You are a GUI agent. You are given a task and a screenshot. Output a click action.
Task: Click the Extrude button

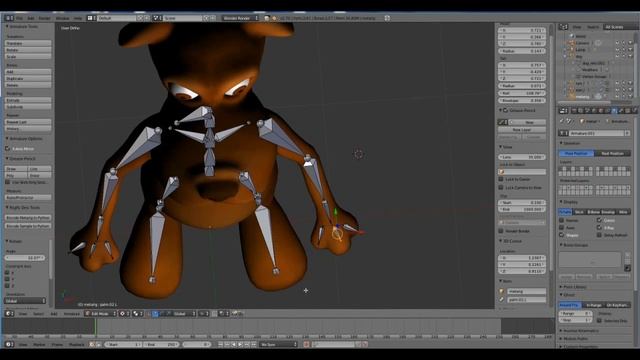(28, 100)
